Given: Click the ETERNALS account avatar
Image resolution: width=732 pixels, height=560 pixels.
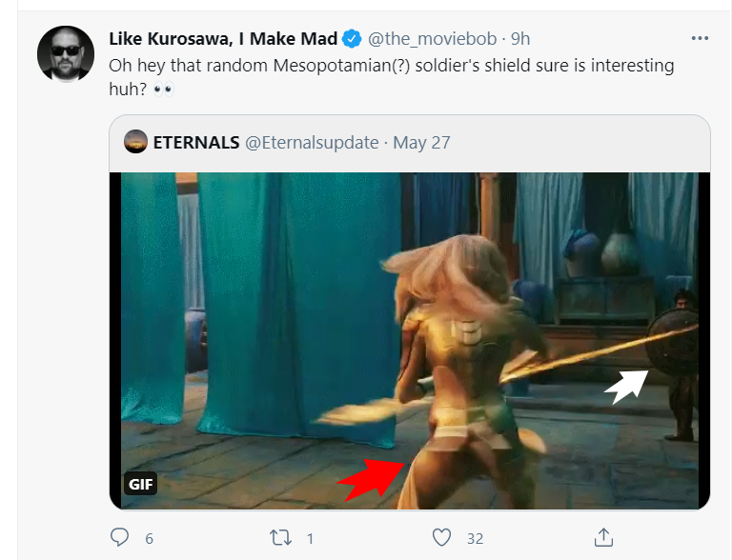Looking at the screenshot, I should point(135,142).
